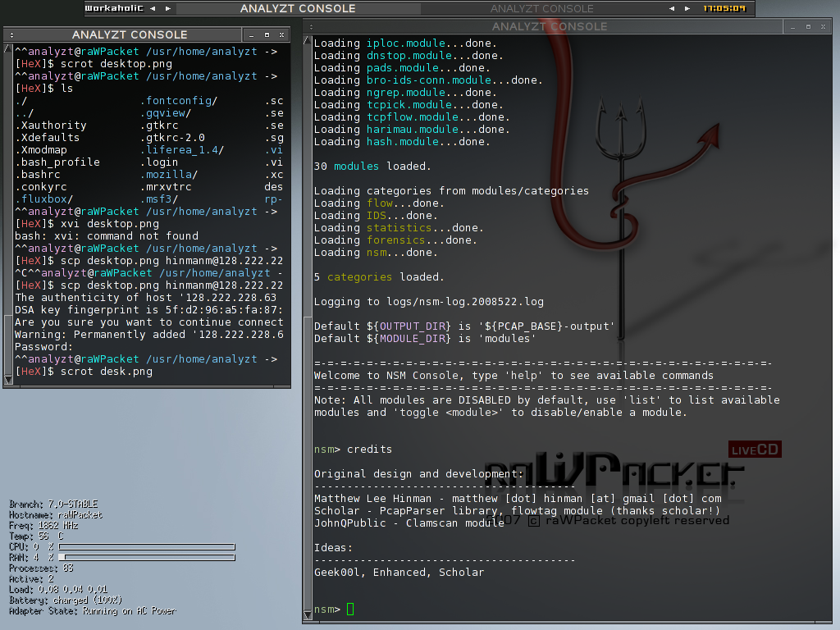Click the scrollbar thumb in the right console
Viewport: 840px width, 630px height.
(307, 463)
